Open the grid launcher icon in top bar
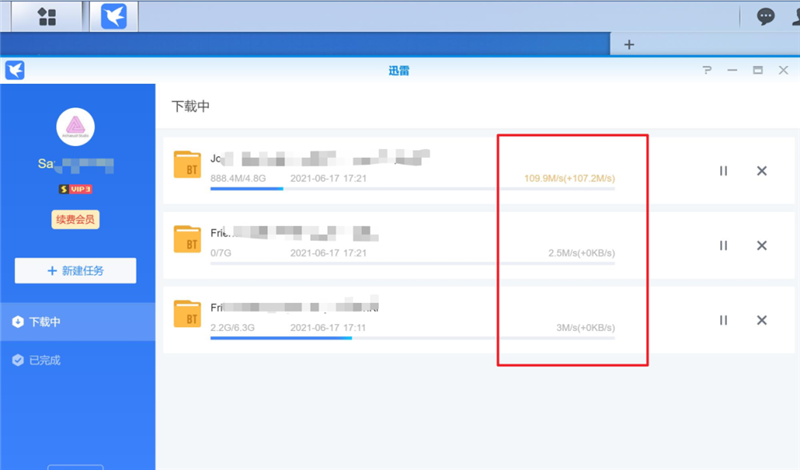Image resolution: width=800 pixels, height=470 pixels. [x=46, y=16]
